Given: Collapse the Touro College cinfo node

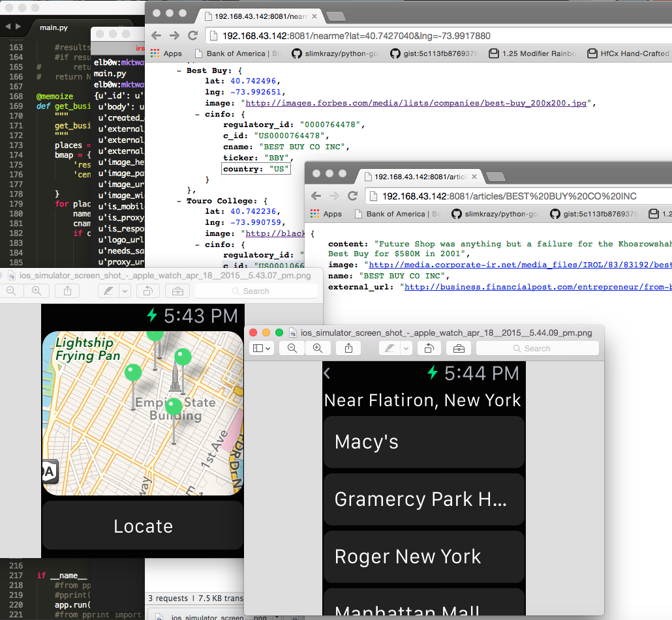Looking at the screenshot, I should pyautogui.click(x=197, y=244).
